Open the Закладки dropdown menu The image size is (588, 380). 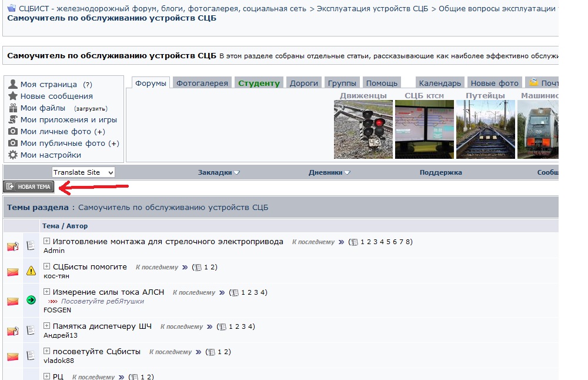[x=219, y=172]
